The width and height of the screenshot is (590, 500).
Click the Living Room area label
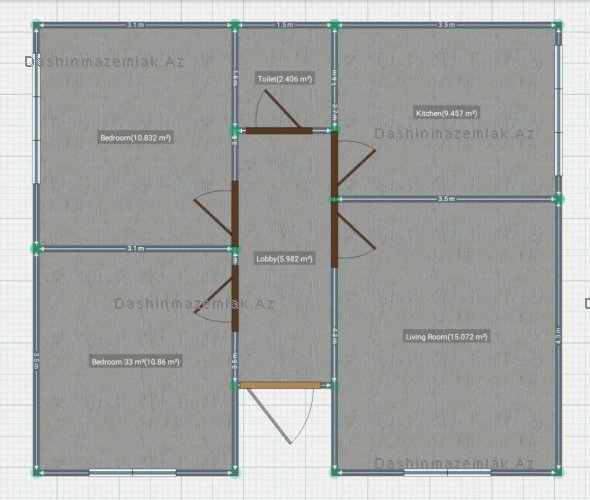point(446,336)
